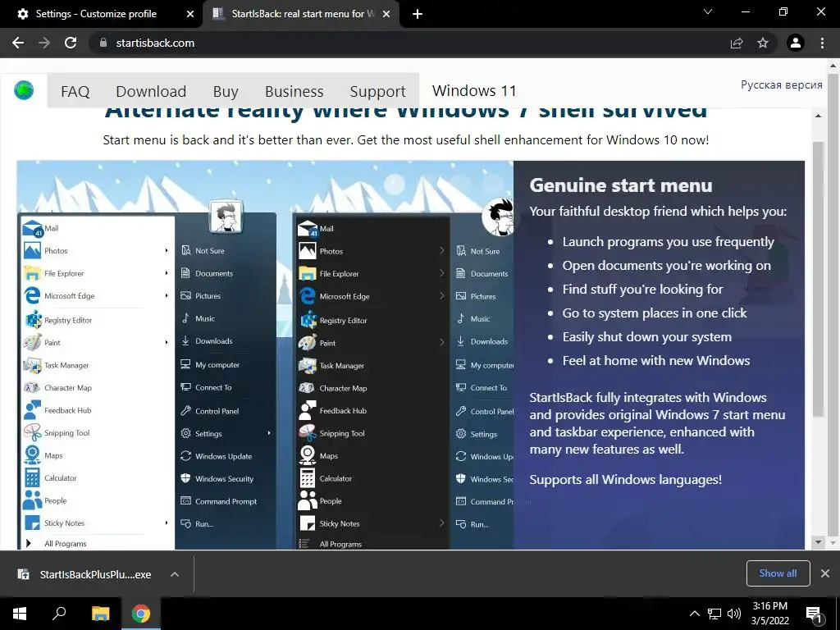The width and height of the screenshot is (840, 630).
Task: Open the Chrome profile avatar menu
Action: coord(796,43)
